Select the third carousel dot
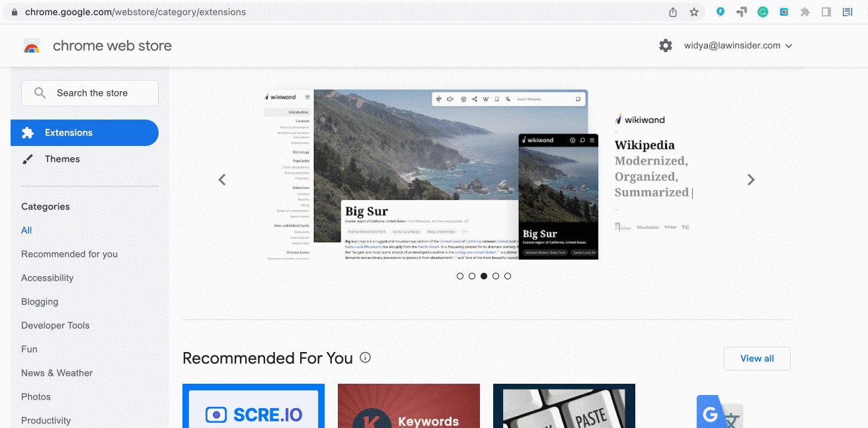Viewport: 868px width, 428px height. [x=484, y=276]
